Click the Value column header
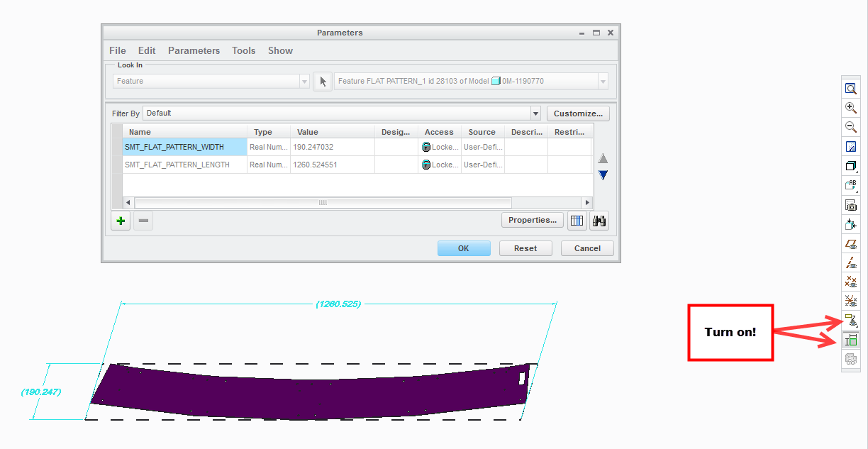The width and height of the screenshot is (868, 449). point(333,132)
